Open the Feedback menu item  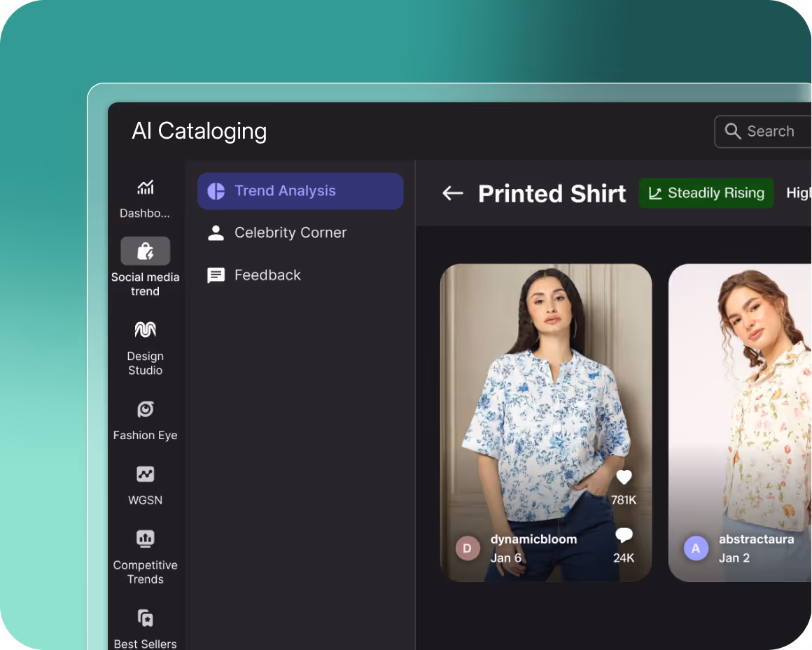click(300, 275)
